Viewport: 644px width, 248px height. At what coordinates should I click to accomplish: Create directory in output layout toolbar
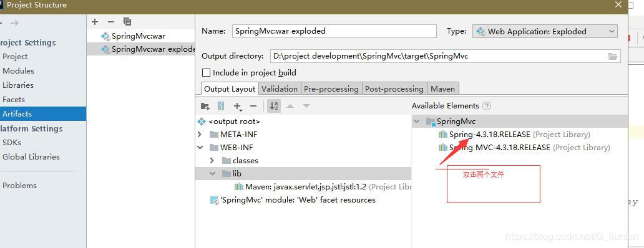tap(205, 106)
